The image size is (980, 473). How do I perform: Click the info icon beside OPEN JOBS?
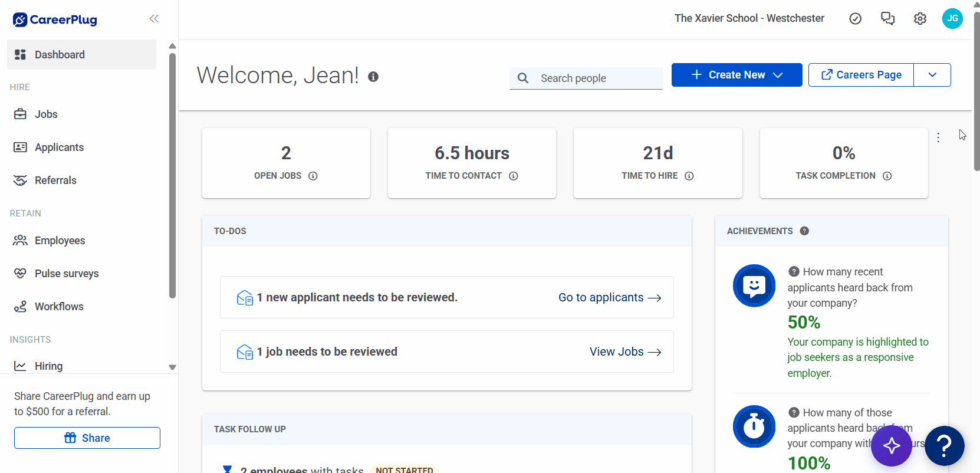click(x=313, y=176)
